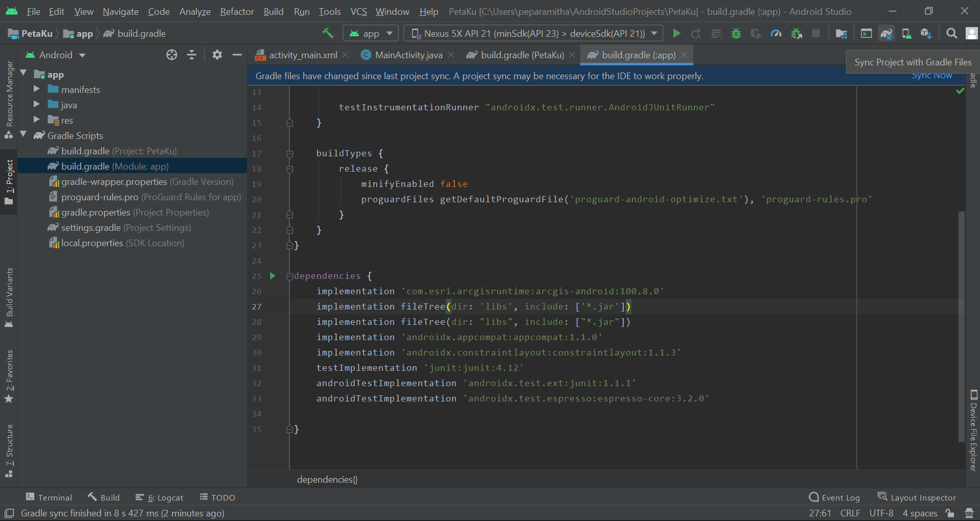
Task: Click the PetaKu breadcrumb in navigation bar
Action: pos(31,33)
